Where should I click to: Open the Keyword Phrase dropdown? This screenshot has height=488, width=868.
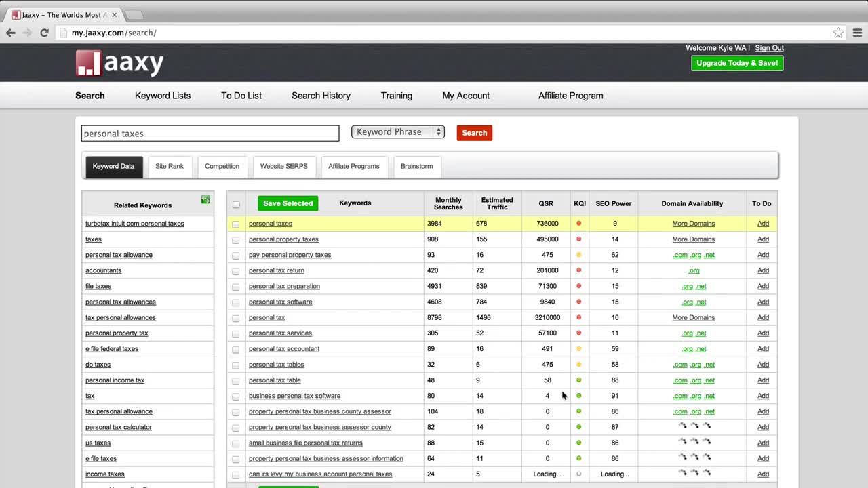(x=398, y=132)
